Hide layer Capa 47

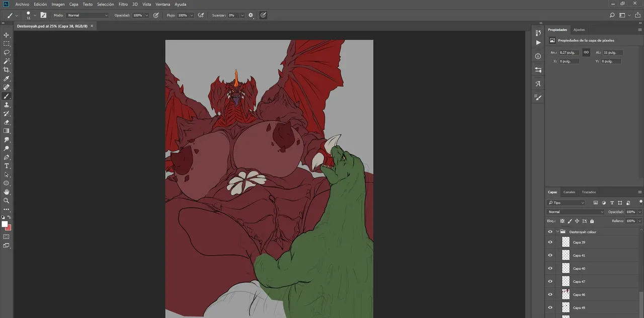tap(550, 281)
